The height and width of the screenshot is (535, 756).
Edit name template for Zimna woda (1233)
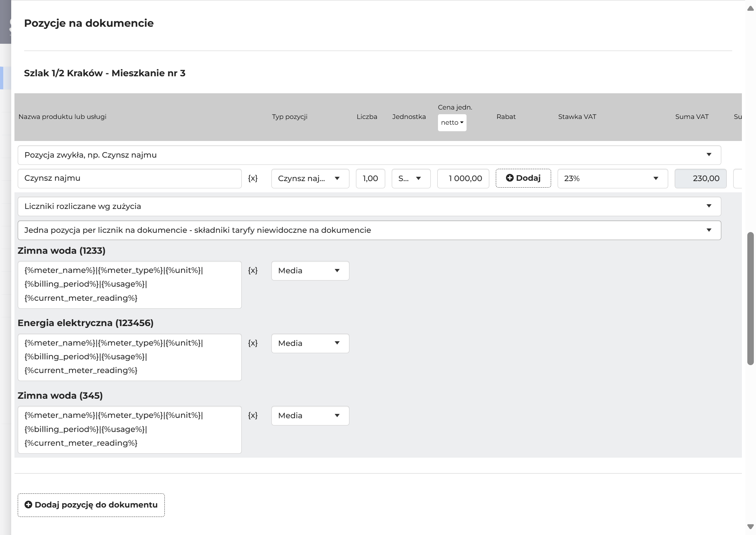click(129, 284)
